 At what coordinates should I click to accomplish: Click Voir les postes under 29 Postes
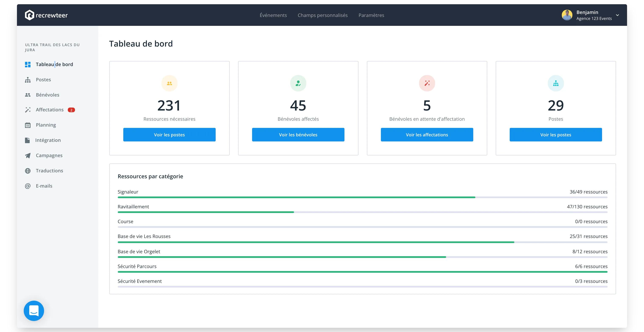coord(555,135)
